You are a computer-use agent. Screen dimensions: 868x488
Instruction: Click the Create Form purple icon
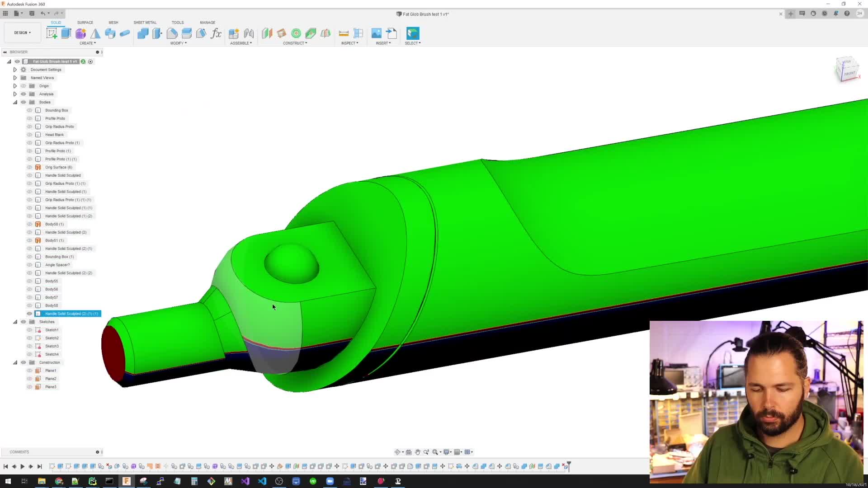point(80,33)
